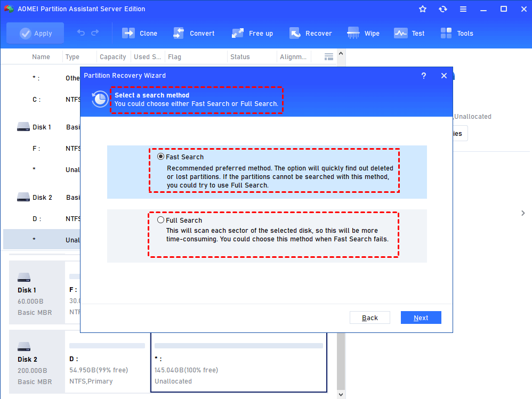This screenshot has width=532, height=399.
Task: Open the Tools menu
Action: [x=457, y=33]
